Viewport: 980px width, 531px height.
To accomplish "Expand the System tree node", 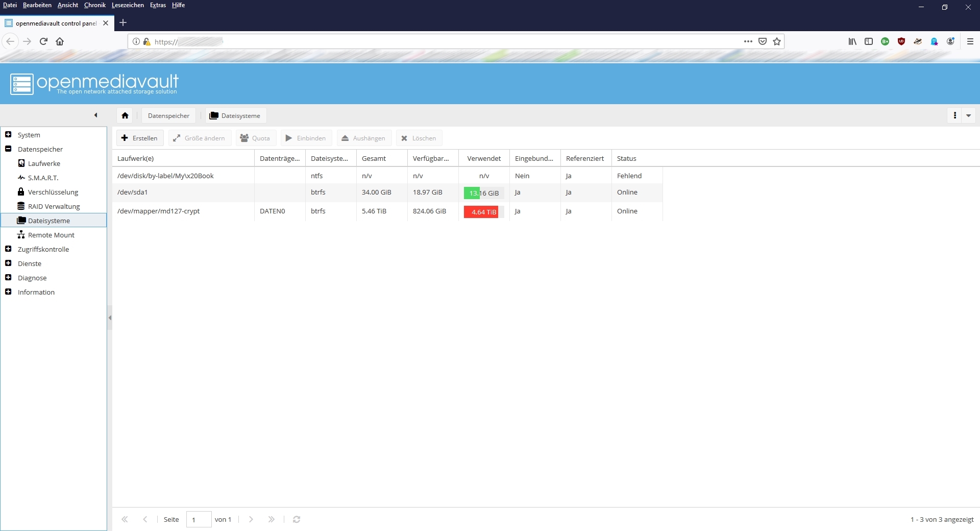I will (8, 135).
